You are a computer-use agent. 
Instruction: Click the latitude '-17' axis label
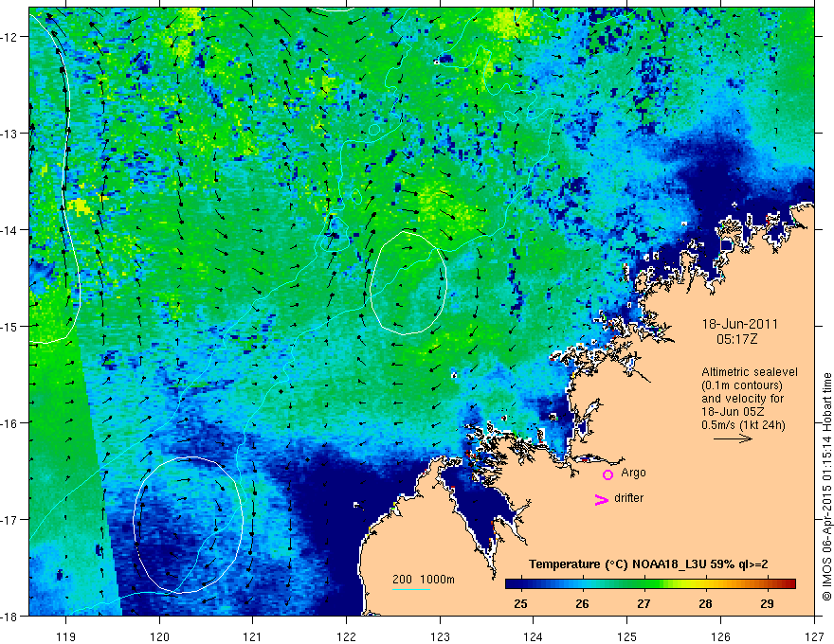coord(9,520)
